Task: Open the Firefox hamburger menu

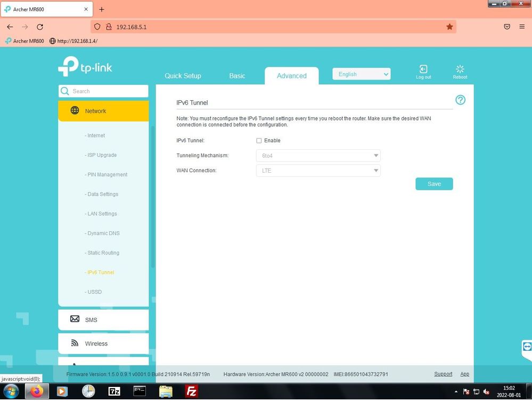Action: 522,27
